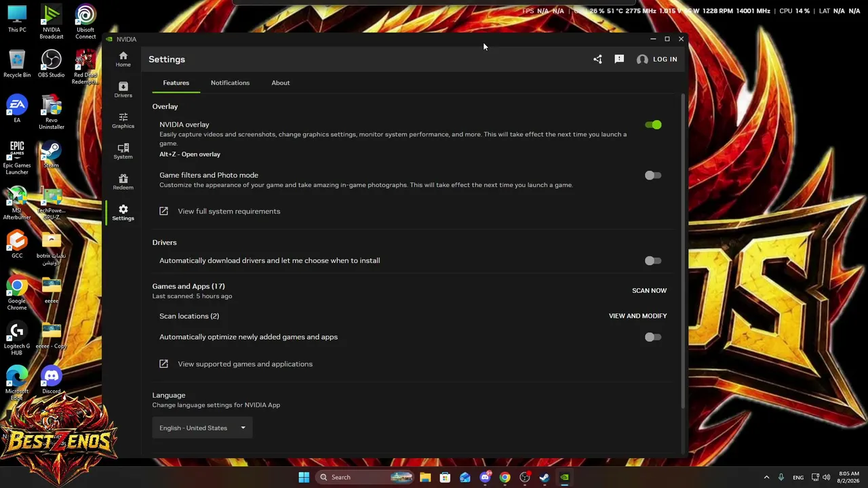Go to the Drivers section

(123, 89)
